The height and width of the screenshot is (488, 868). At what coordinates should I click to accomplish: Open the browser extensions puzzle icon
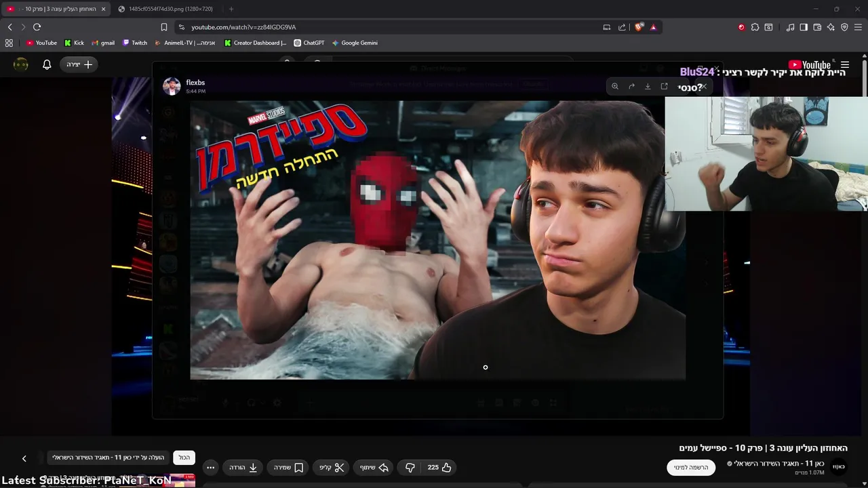[x=755, y=27]
